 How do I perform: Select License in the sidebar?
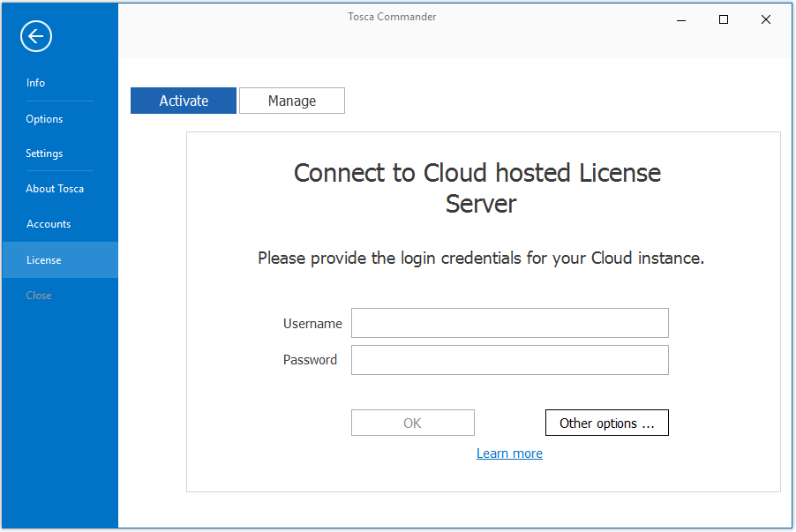tap(44, 260)
